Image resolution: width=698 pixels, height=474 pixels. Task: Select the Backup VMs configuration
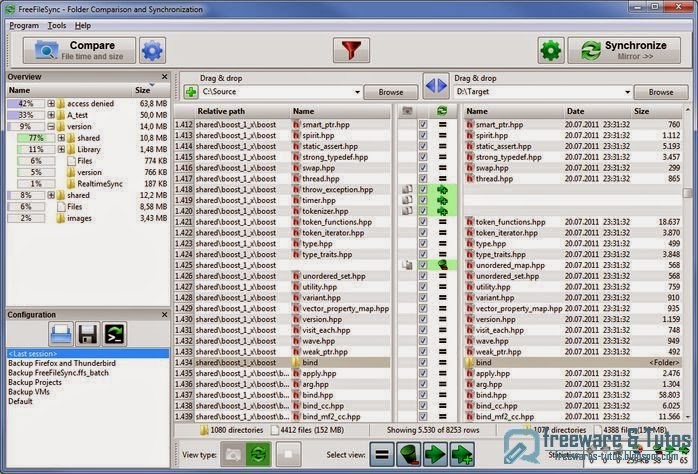[29, 392]
